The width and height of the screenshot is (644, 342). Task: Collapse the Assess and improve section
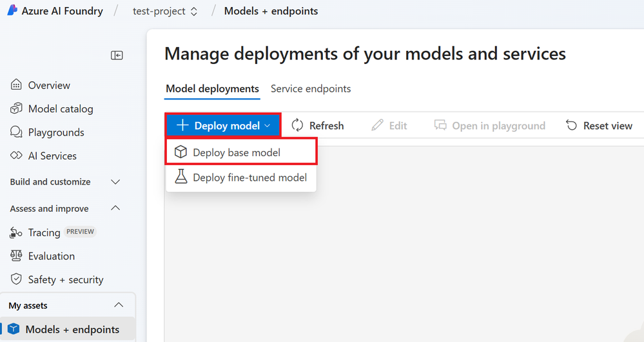[116, 208]
